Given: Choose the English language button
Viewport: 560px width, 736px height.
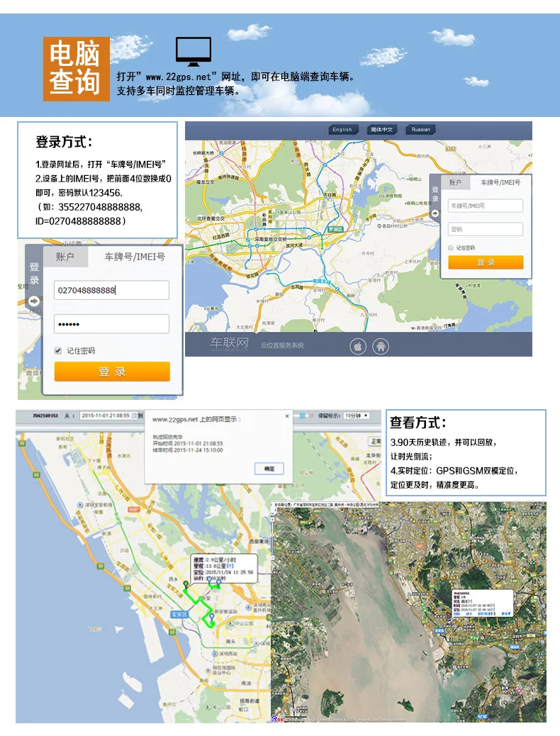Looking at the screenshot, I should coord(342,130).
